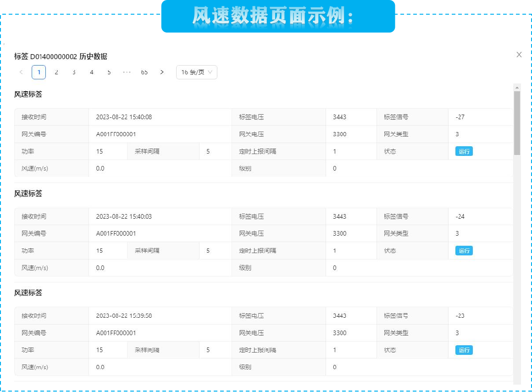Click the third 风速标签 section heading
Image resolution: width=532 pixels, height=392 pixels.
pos(28,293)
